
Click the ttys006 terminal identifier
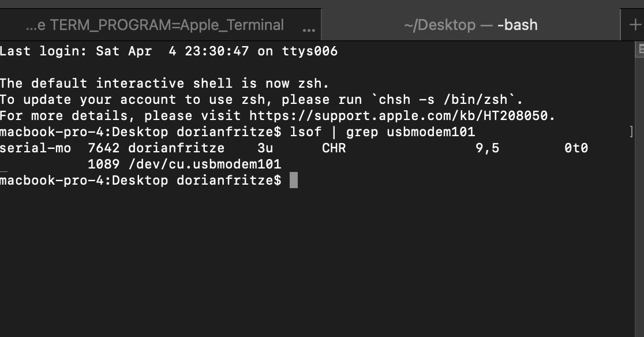coord(309,51)
